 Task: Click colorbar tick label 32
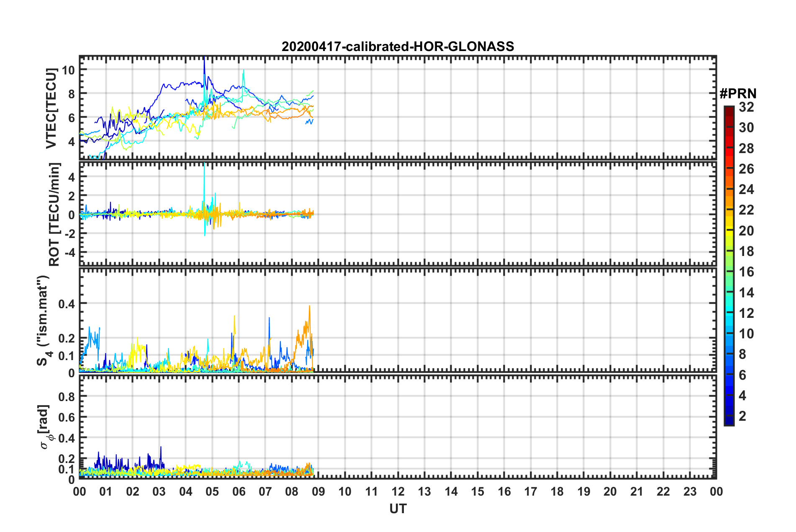746,107
